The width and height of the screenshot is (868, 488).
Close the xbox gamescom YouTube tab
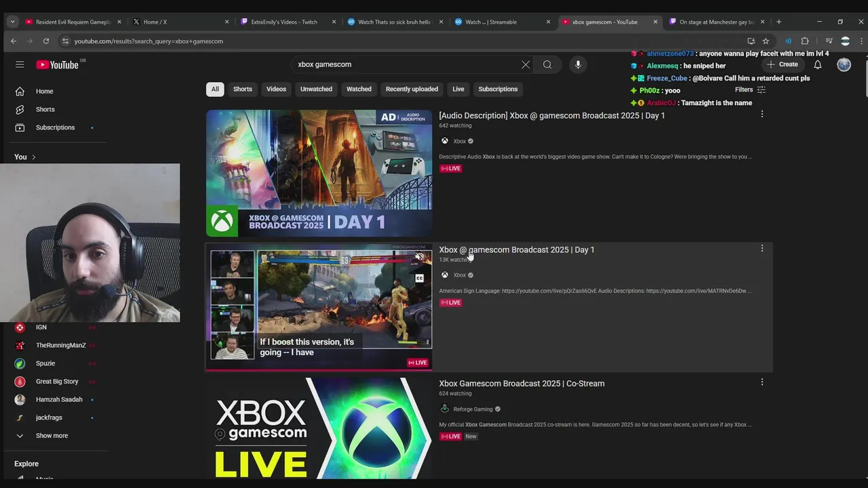click(x=655, y=22)
